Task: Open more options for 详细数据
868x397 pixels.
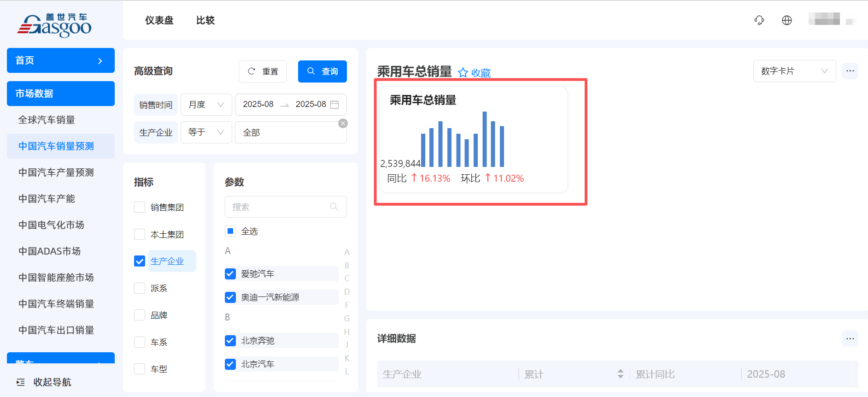Action: (x=850, y=338)
